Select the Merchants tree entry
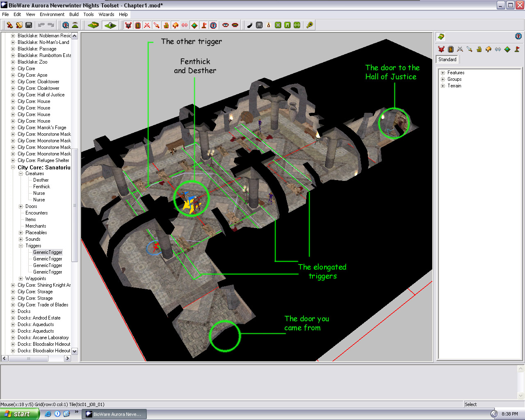Screen dimensions: 525x420 (36, 226)
